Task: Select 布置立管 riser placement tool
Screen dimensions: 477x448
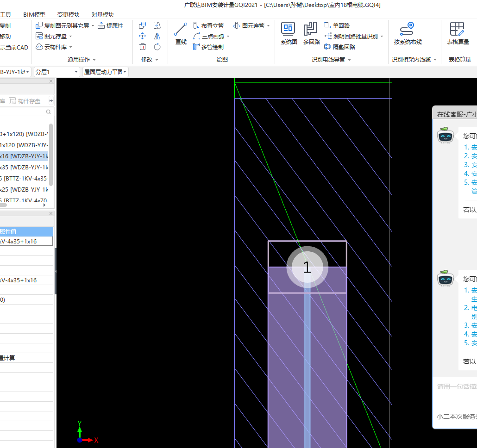Action: tap(208, 25)
